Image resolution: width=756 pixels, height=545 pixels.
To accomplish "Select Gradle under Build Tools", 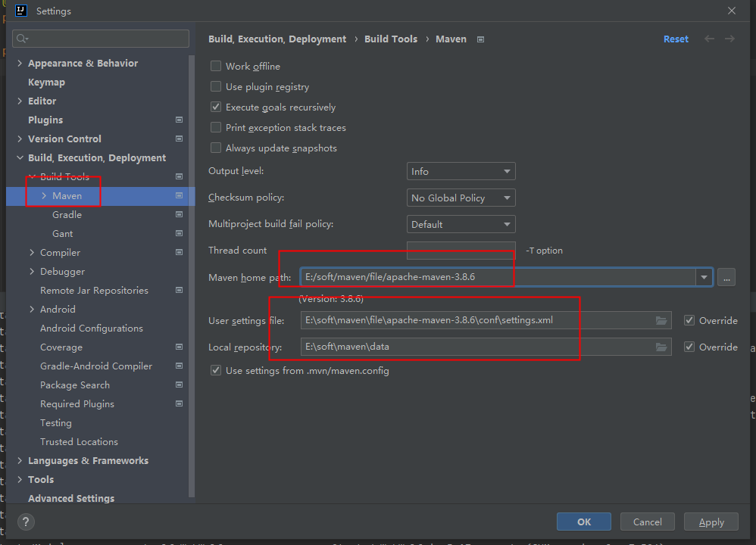I will tap(67, 214).
